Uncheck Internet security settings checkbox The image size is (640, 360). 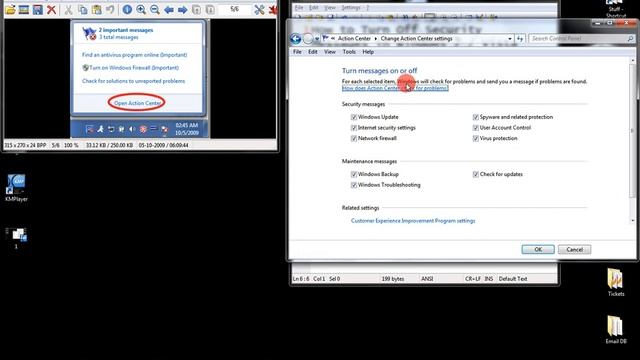pos(354,128)
